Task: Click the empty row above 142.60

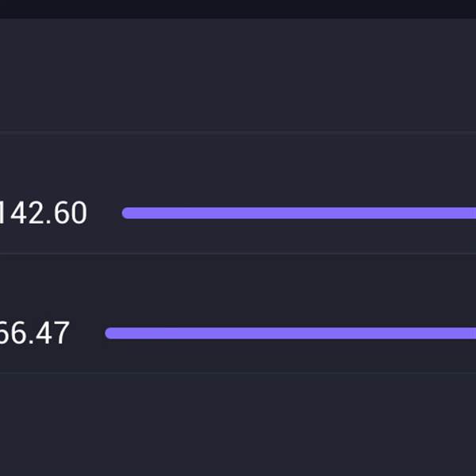Action: click(x=238, y=75)
